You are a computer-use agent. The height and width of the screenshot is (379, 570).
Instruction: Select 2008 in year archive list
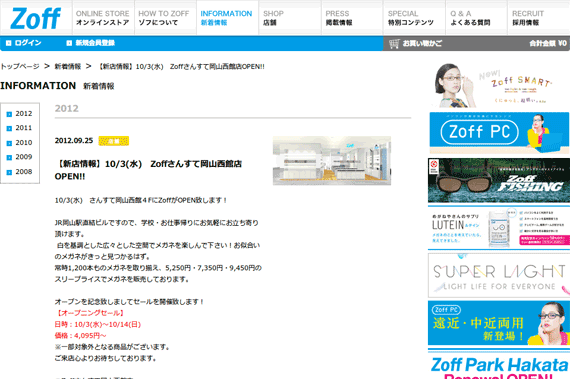(x=24, y=172)
